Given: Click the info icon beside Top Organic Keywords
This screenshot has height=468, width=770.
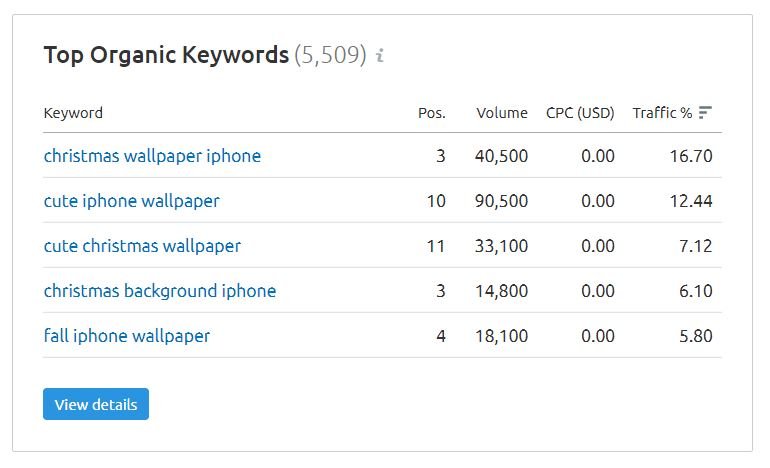Looking at the screenshot, I should click(x=380, y=55).
